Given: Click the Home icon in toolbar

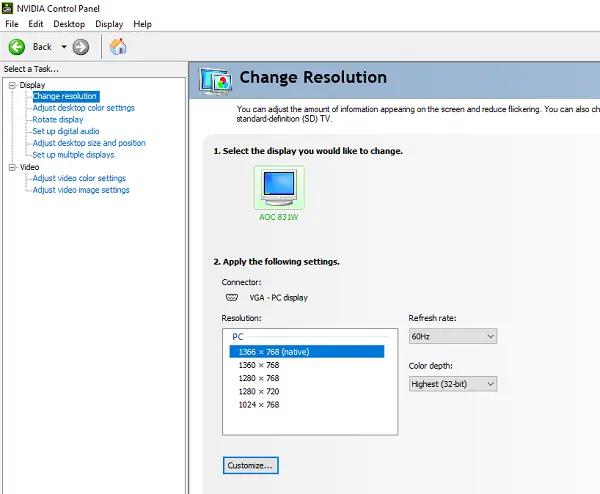Looking at the screenshot, I should coord(118,47).
